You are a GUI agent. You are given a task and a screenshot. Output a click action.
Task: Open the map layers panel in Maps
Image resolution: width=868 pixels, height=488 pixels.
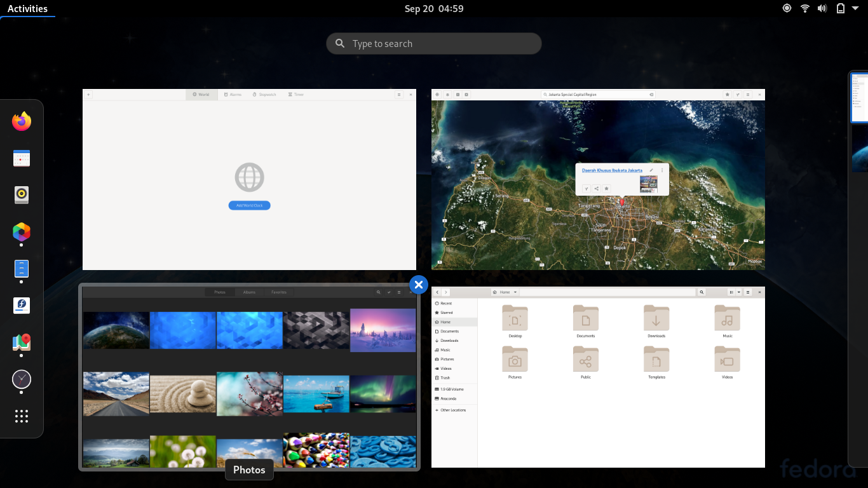pyautogui.click(x=447, y=94)
